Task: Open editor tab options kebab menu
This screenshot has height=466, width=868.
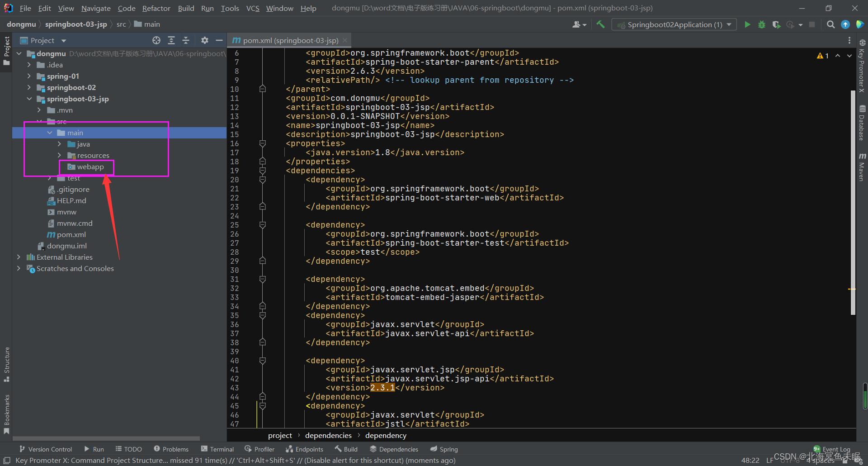Action: (x=849, y=40)
